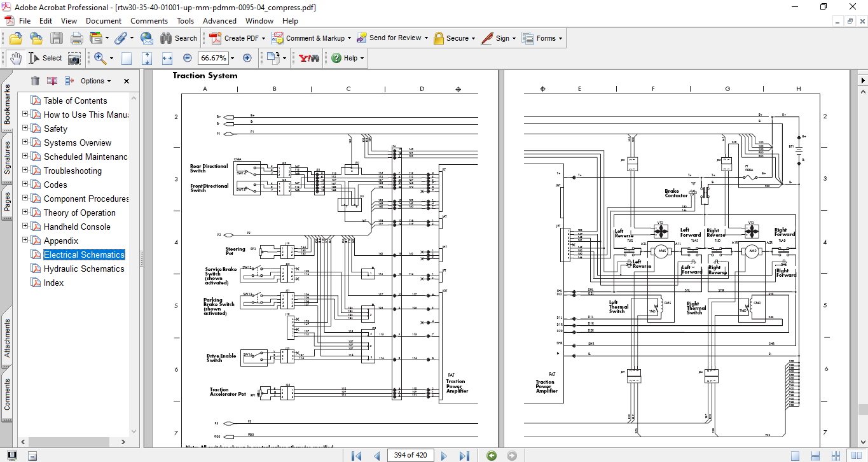Click the Search button with binoculars
The image size is (868, 462).
[x=179, y=38]
